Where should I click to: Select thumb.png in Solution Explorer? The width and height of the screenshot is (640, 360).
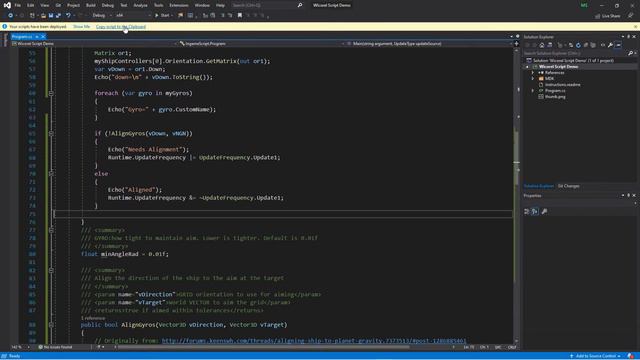point(555,97)
